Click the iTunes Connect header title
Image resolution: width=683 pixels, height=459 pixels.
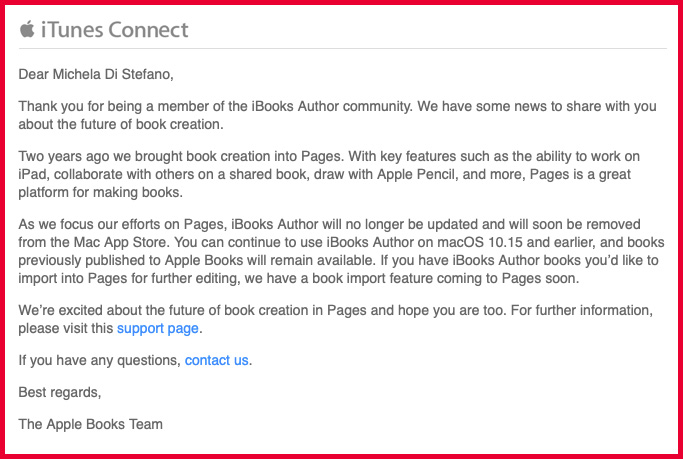pyautogui.click(x=115, y=30)
